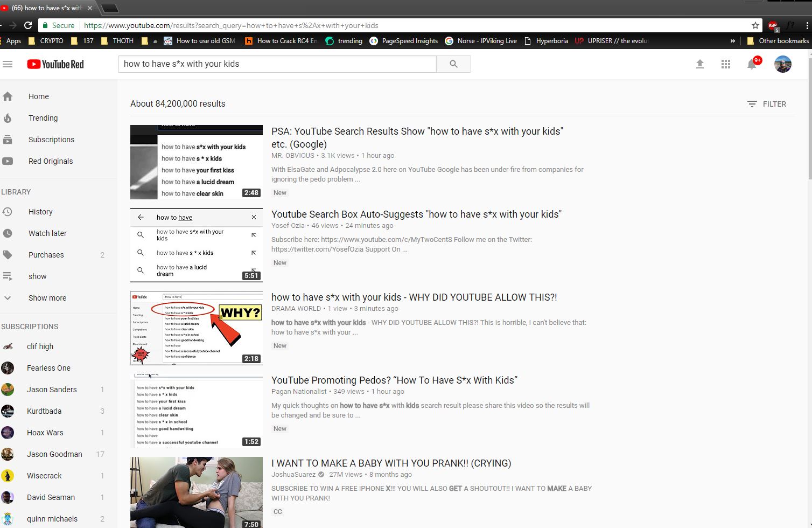812x528 pixels.
Task: Open the Yosef Ozia channel link
Action: point(288,226)
